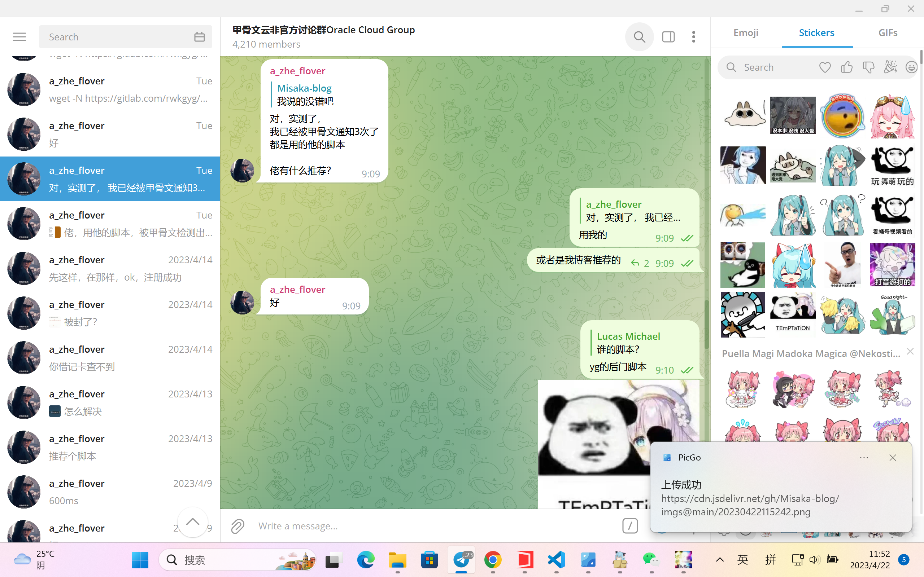Select the bot commands slash icon
This screenshot has height=577, width=924.
click(x=630, y=525)
